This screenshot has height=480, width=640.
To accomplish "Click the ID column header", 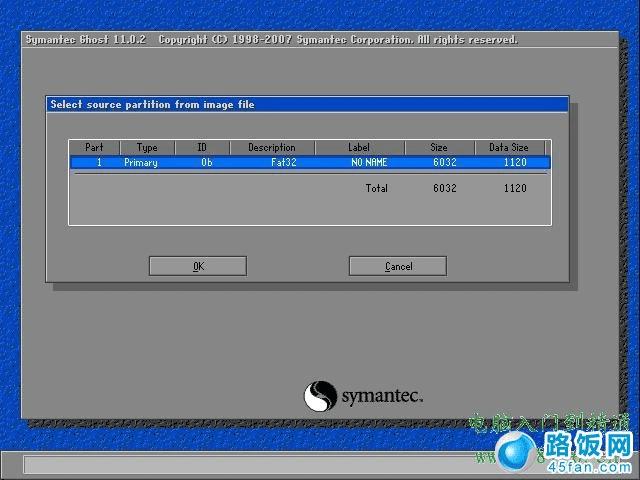I will [x=202, y=147].
